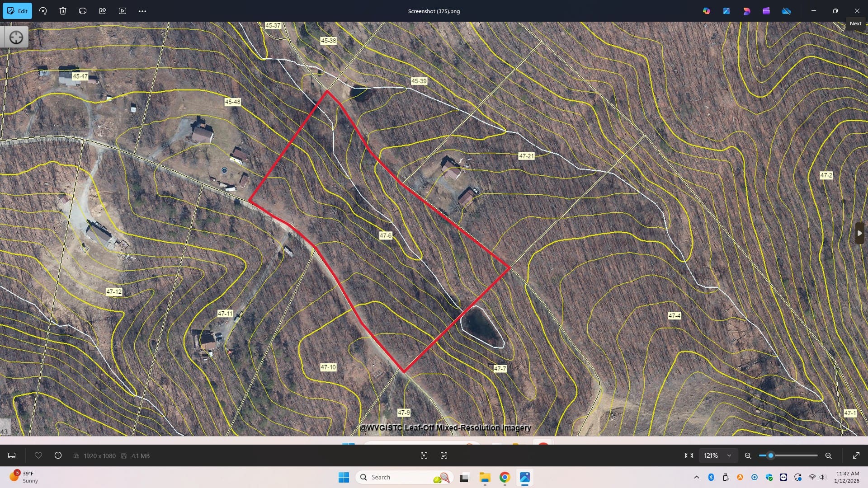Start slideshow with play icon
Image resolution: width=868 pixels, height=488 pixels.
123,11
